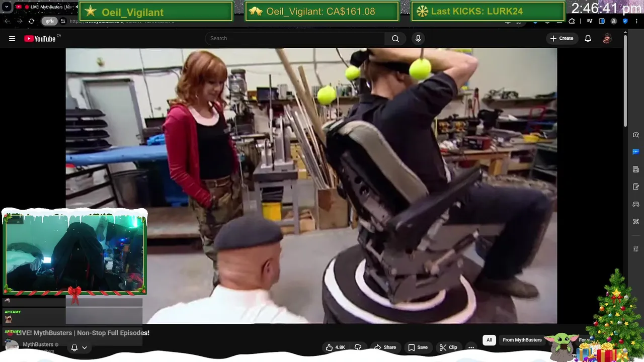Save the video to a playlist

coord(418,347)
